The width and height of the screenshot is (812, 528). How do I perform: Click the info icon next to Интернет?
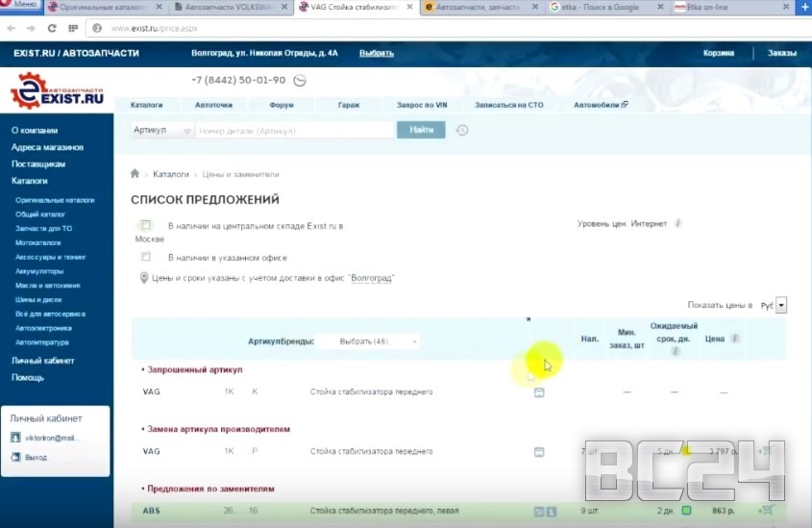(677, 223)
